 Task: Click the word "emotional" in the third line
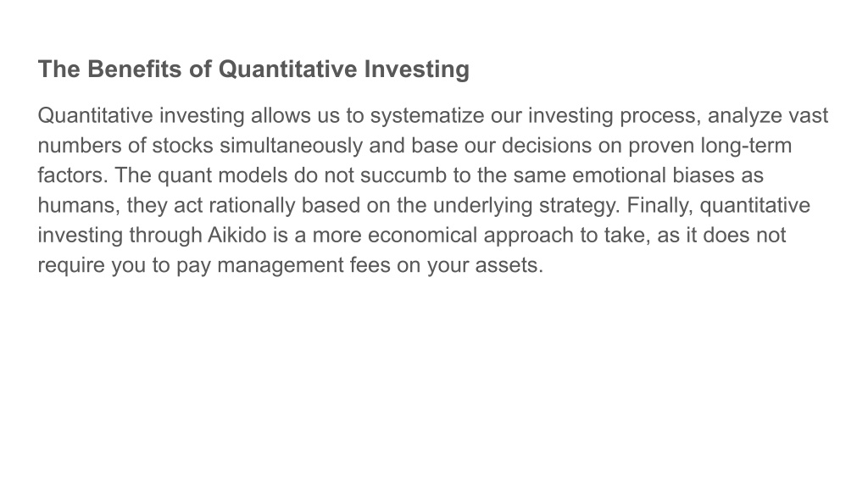619,175
